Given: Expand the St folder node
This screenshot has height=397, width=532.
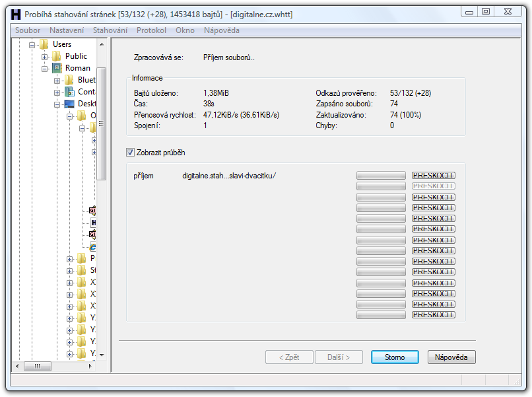Looking at the screenshot, I should pos(69,271).
